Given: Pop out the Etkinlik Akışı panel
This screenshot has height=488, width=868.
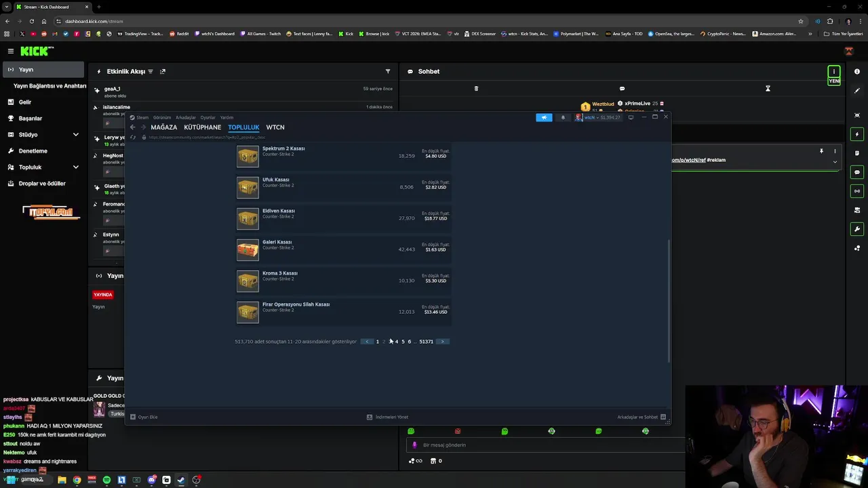Looking at the screenshot, I should coord(163,71).
